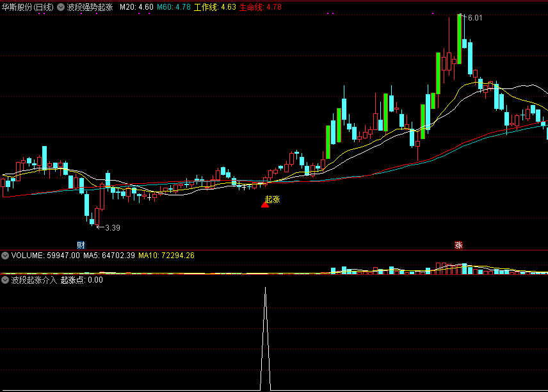This screenshot has width=548, height=392.
Task: Click the 波段起涨介入 indicator name
Action: click(34, 280)
